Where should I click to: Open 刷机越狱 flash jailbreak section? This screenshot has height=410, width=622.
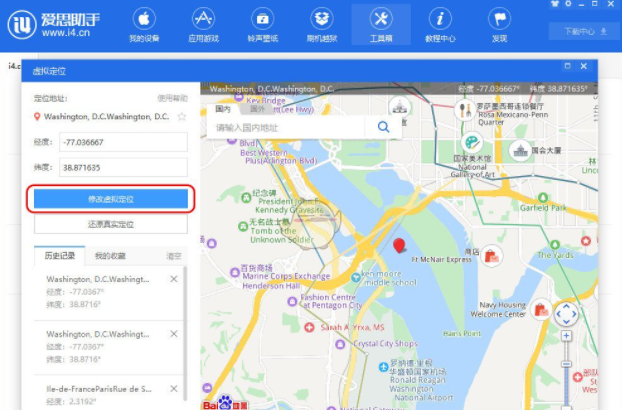coord(321,25)
